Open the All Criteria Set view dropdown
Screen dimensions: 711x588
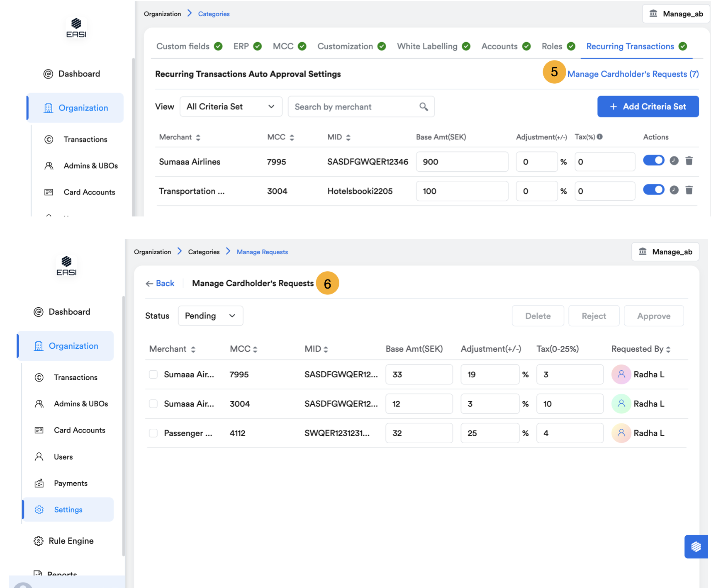(x=231, y=107)
